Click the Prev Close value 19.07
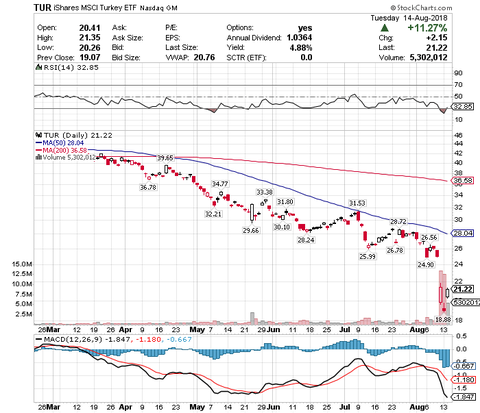480x413 pixels. pos(90,57)
